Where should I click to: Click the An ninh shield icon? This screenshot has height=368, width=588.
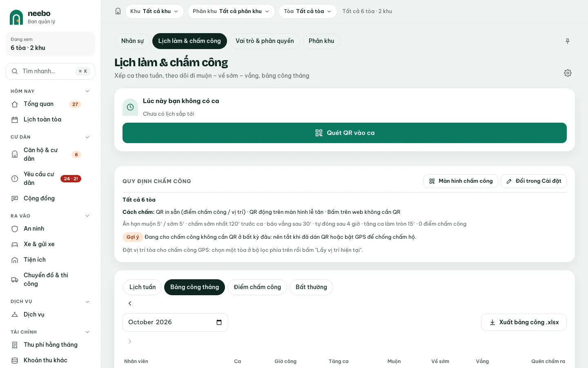15,229
